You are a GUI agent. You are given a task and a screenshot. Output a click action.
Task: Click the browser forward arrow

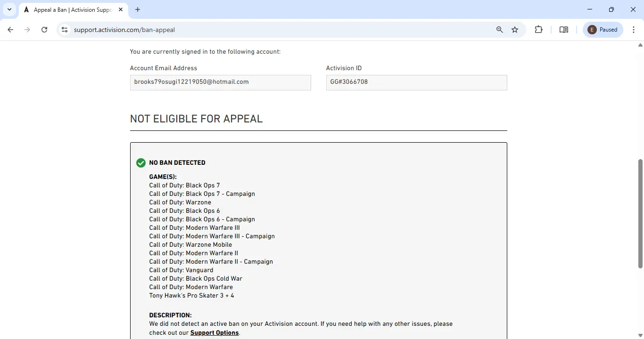pos(27,30)
